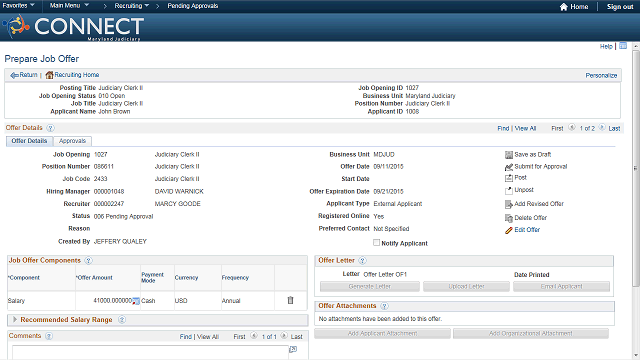The image size is (640, 360).
Task: Click the Add Revised Offer icon
Action: pyautogui.click(x=509, y=204)
